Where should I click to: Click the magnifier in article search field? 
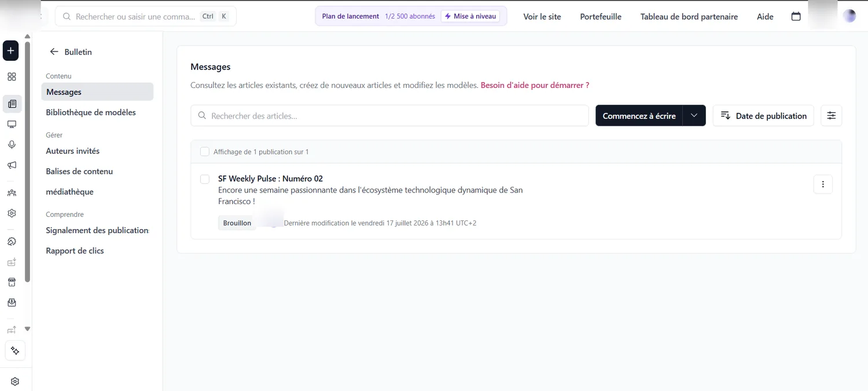202,116
